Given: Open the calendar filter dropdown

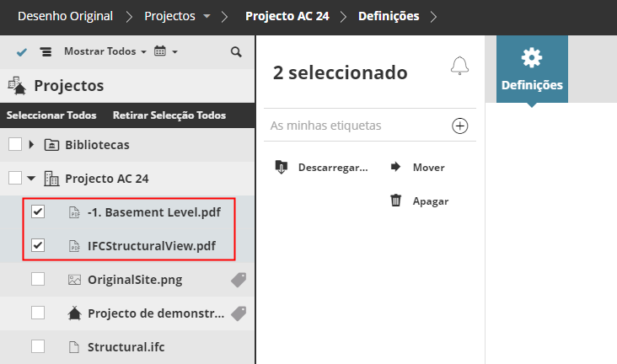Looking at the screenshot, I should (165, 52).
